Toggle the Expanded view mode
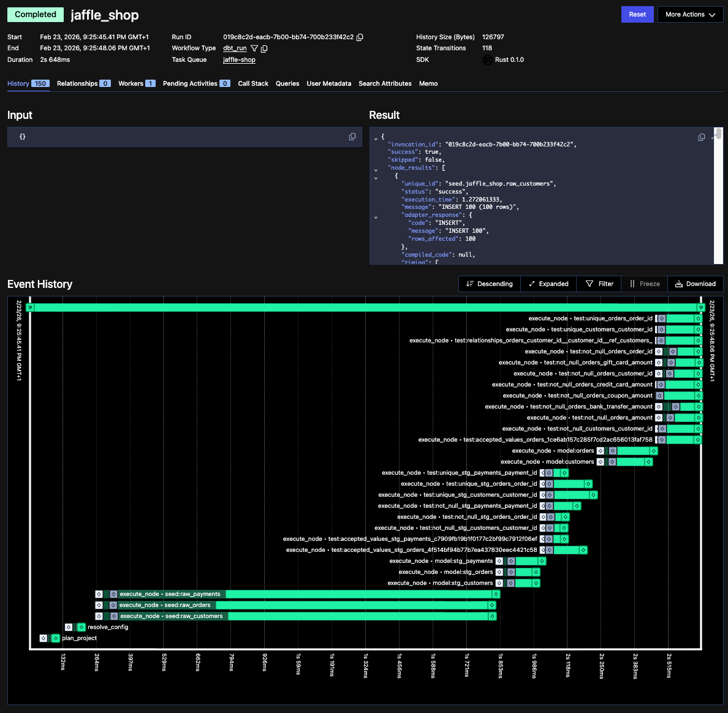 point(548,284)
